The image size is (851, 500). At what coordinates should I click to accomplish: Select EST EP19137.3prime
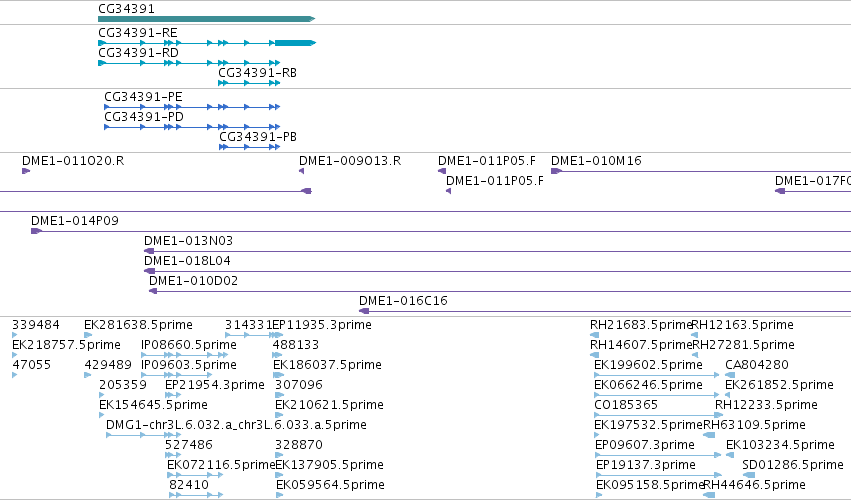646,466
